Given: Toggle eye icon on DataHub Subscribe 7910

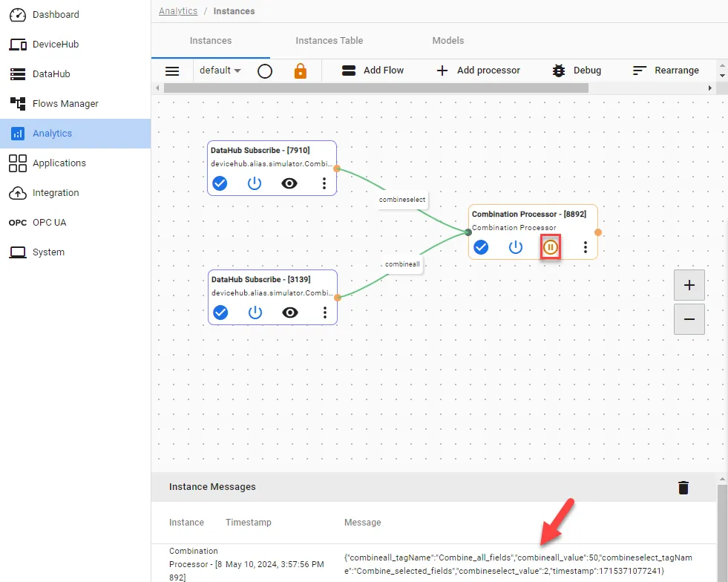Looking at the screenshot, I should [x=289, y=183].
